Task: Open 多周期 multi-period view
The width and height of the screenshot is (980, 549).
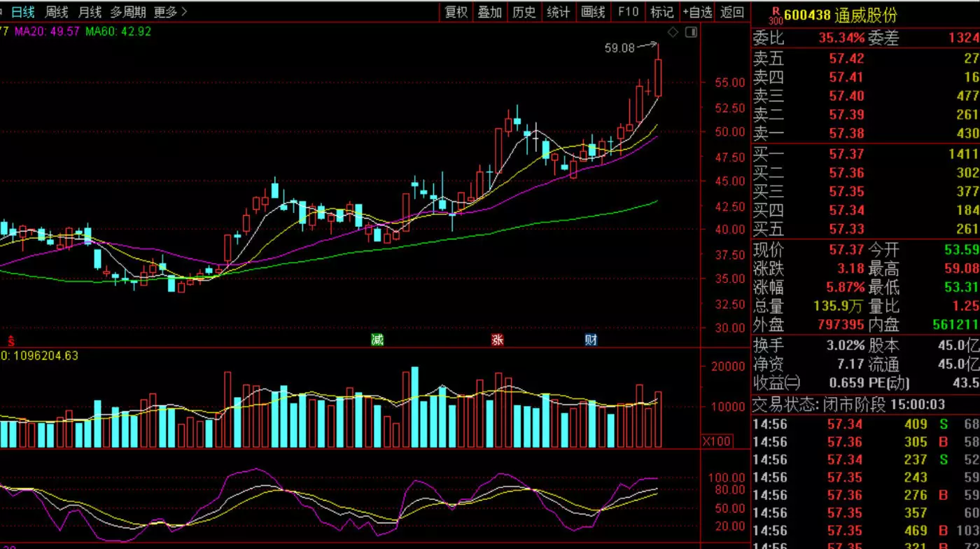Action: click(x=128, y=12)
